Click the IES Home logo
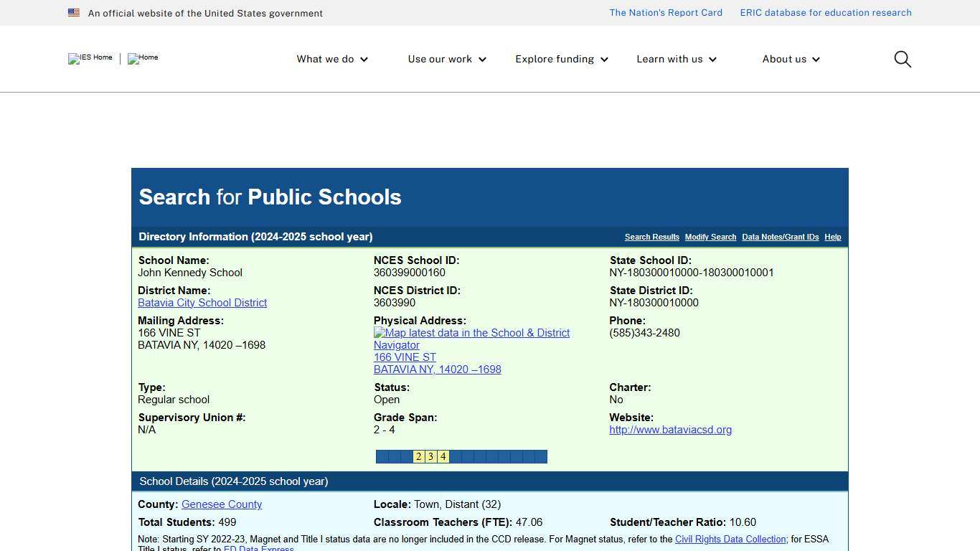This screenshot has width=980, height=551. point(90,59)
